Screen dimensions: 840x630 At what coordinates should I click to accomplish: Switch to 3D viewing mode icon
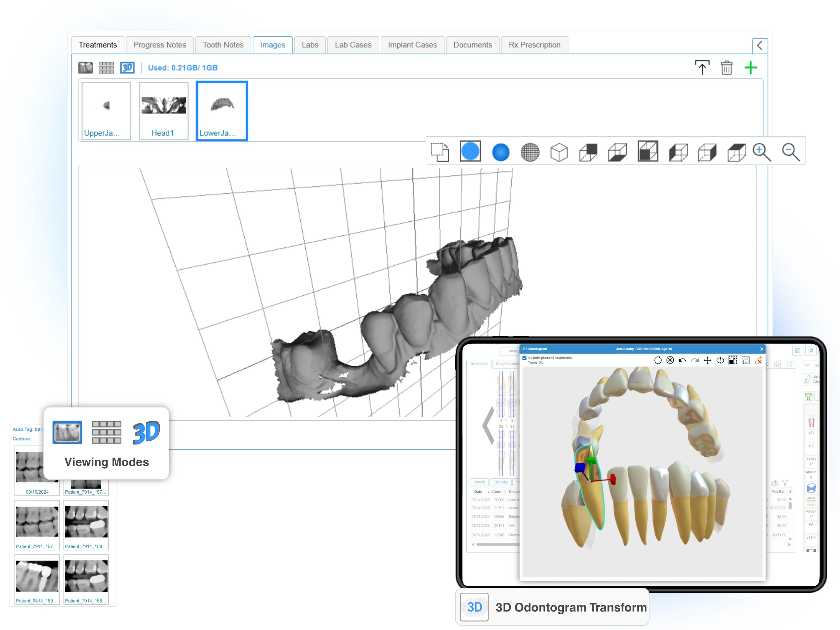point(127,68)
